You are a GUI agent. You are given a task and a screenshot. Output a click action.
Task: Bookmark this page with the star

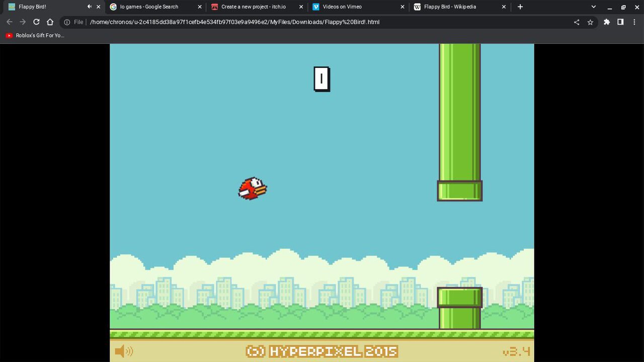point(590,22)
